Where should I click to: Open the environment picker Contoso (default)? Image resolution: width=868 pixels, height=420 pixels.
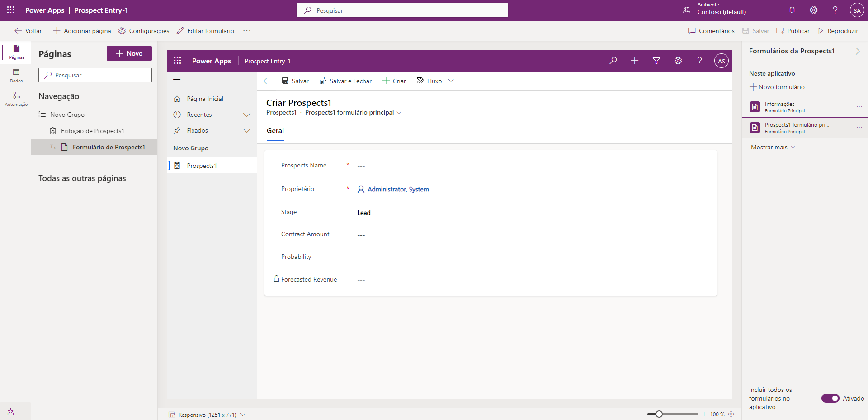[x=715, y=9]
